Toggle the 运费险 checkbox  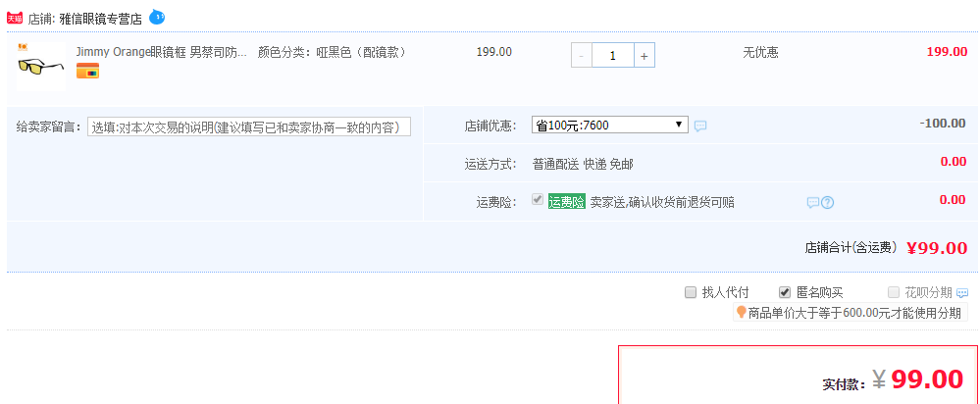tap(537, 200)
